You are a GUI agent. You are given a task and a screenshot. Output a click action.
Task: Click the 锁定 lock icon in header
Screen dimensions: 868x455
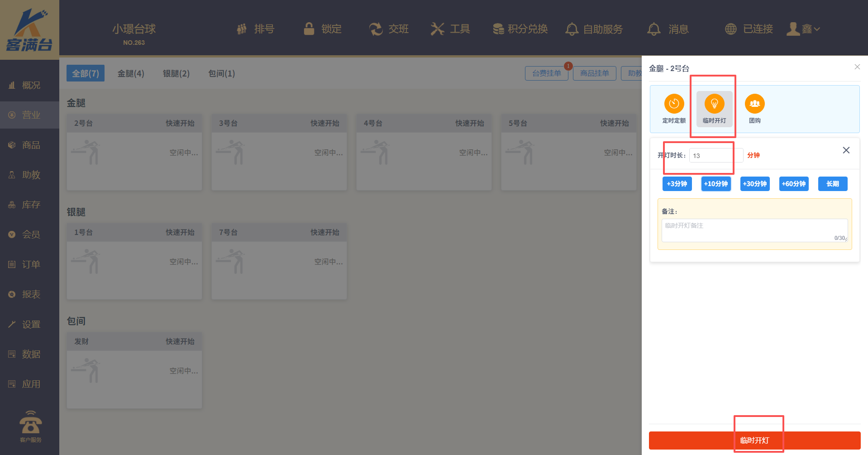(x=309, y=29)
